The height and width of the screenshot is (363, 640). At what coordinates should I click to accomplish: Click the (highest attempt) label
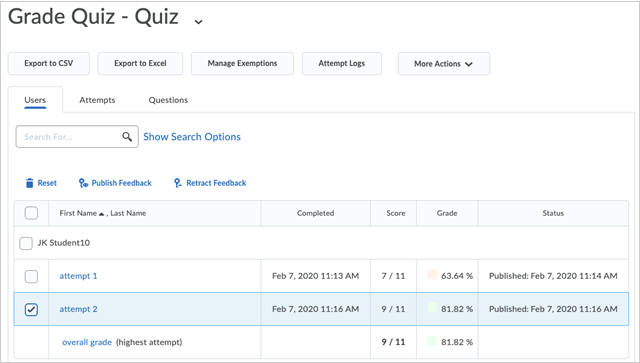[149, 342]
